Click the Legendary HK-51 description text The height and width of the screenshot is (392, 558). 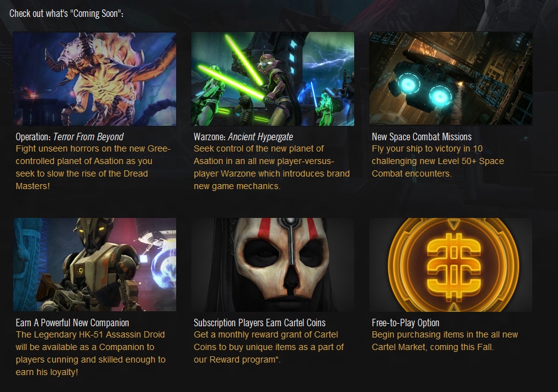90,353
